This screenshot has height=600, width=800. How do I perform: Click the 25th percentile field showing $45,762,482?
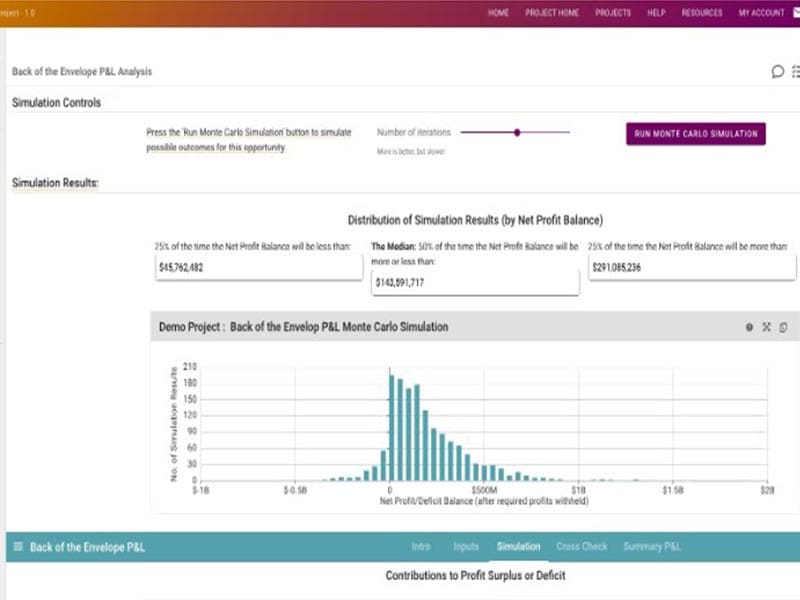pyautogui.click(x=259, y=267)
